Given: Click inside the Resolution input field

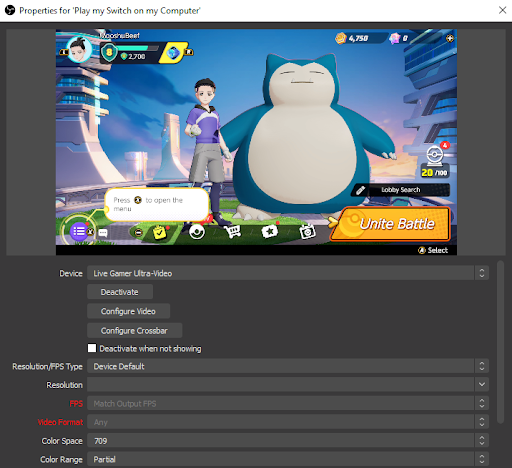Looking at the screenshot, I should click(281, 385).
